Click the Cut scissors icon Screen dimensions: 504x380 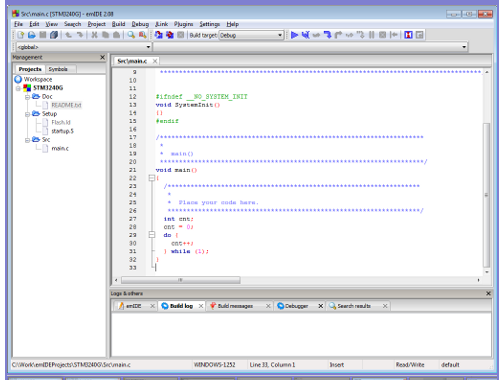click(x=95, y=35)
